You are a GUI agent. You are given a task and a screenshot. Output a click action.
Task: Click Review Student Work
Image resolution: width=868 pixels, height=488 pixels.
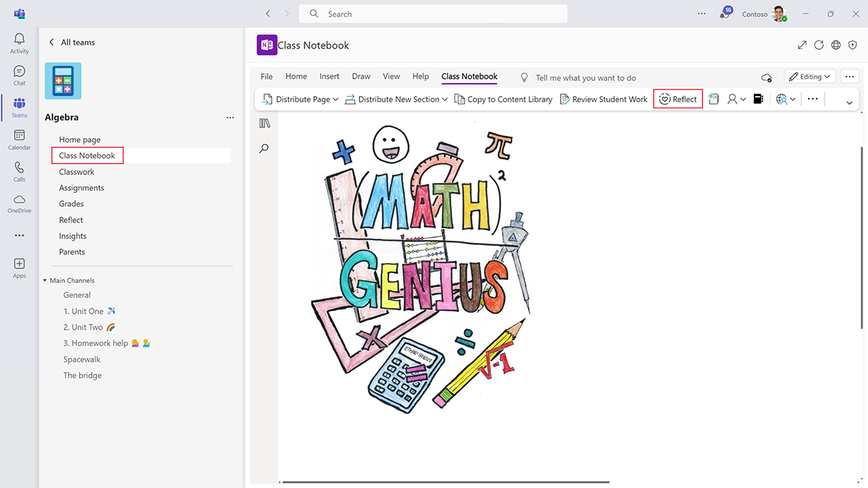click(604, 99)
